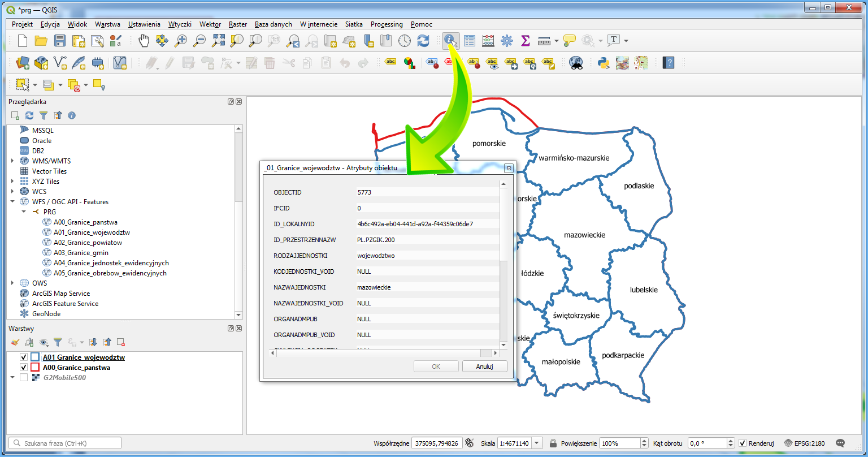This screenshot has height=457, width=868.
Task: Toggle the Renderuj checkbox
Action: (743, 443)
